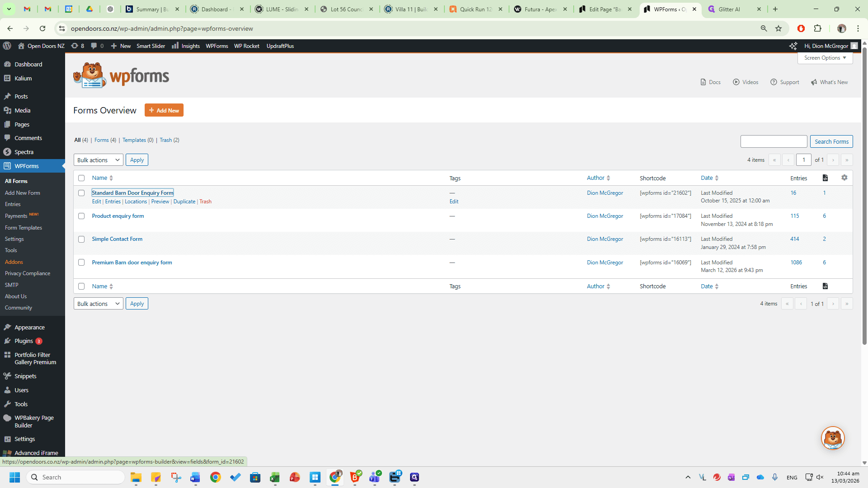Open the table settings gear icon
The image size is (868, 488).
pos(844,178)
